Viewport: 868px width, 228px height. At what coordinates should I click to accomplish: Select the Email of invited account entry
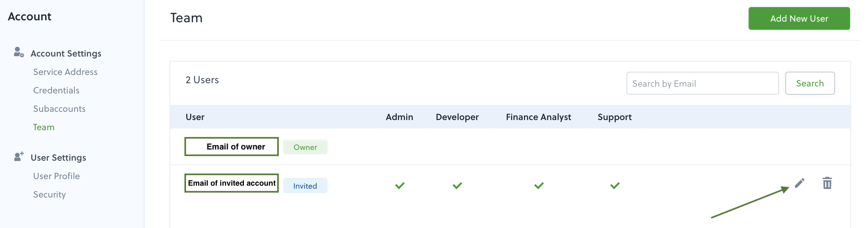[x=232, y=183]
